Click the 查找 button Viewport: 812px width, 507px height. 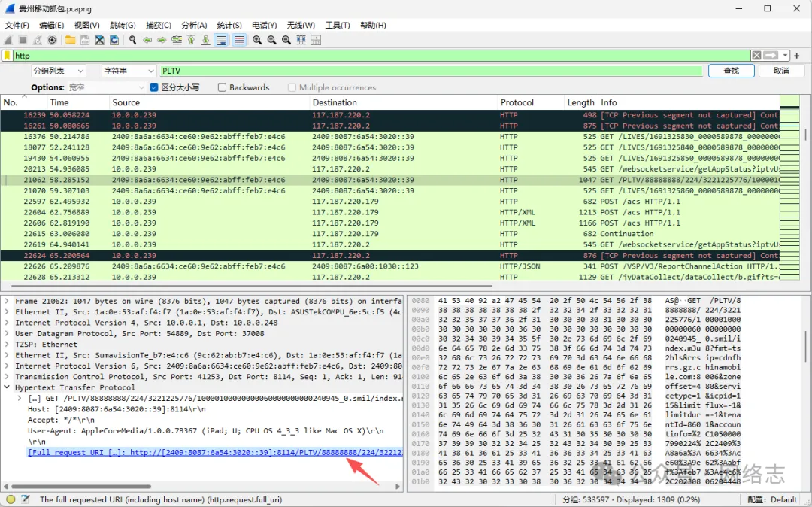coord(730,71)
